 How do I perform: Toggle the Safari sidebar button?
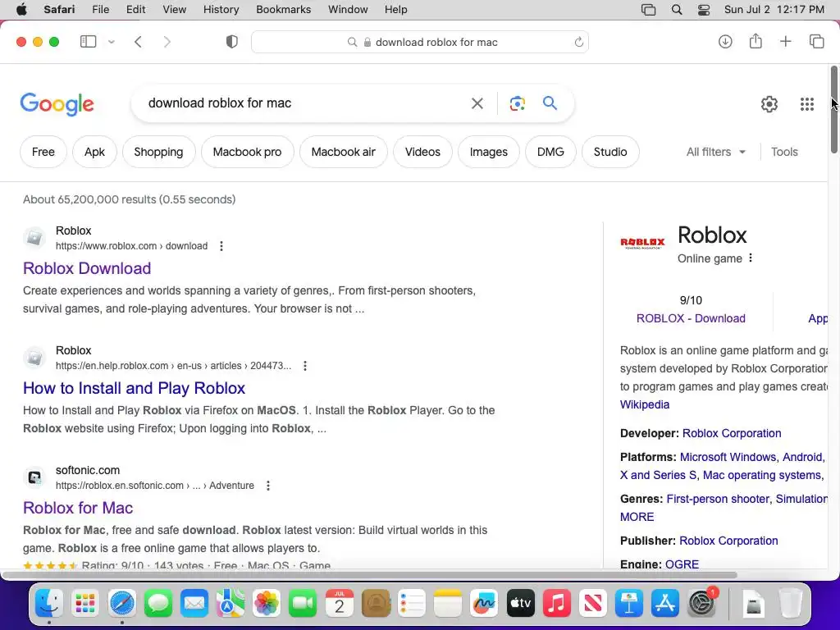coord(88,42)
